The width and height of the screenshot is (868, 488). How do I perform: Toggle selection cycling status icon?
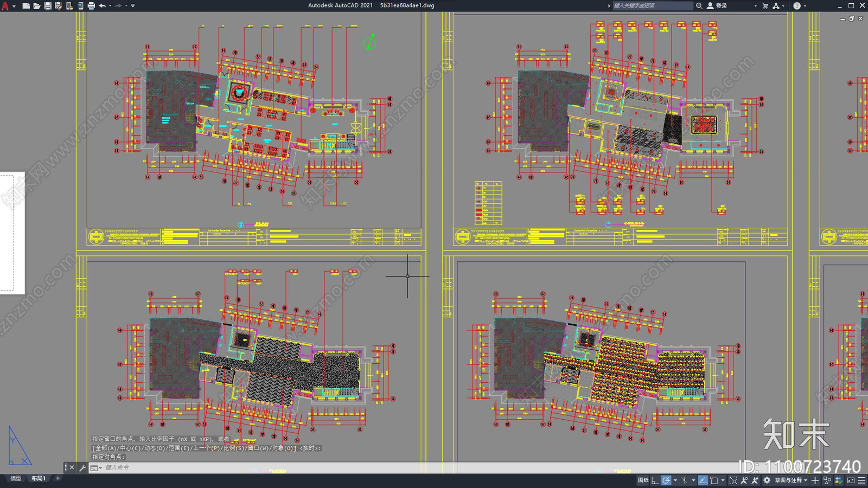click(x=733, y=480)
